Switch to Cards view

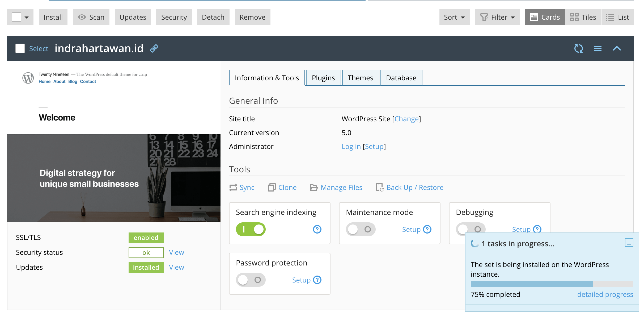pos(545,17)
